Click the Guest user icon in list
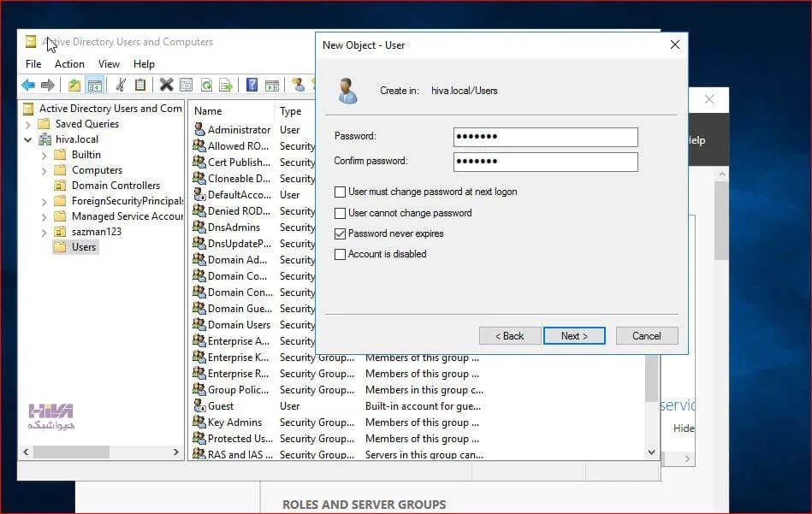Viewport: 812px width, 514px height. (x=199, y=405)
